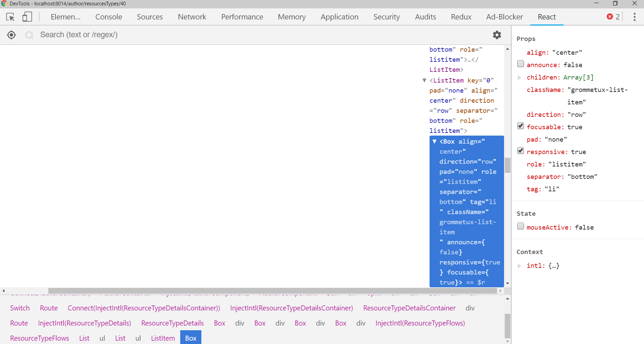The height and width of the screenshot is (344, 644).
Task: Click tree scrollbar down arrow
Action: 507,284
